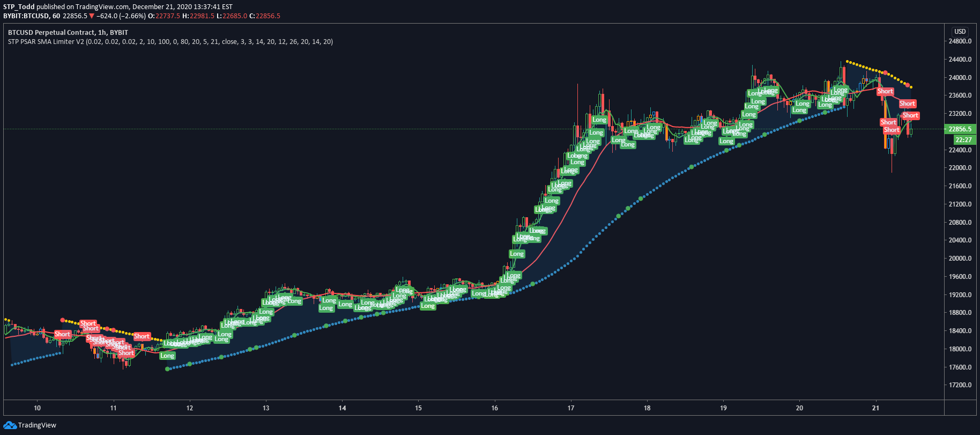Click date label 16 on time axis
This screenshot has width=980, height=435.
coord(494,408)
